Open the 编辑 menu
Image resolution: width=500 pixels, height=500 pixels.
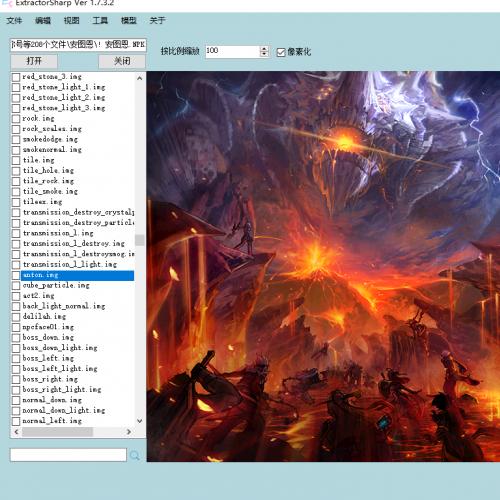click(43, 21)
